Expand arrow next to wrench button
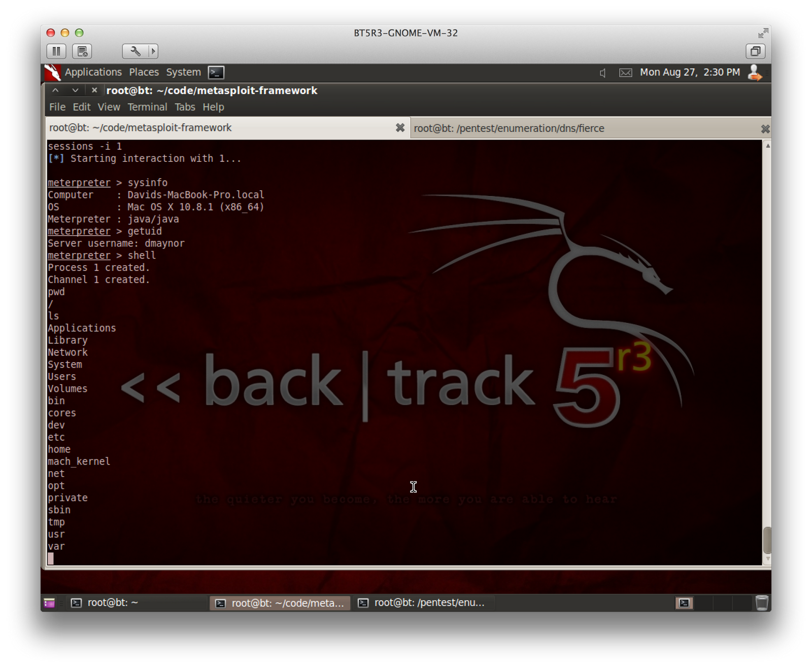Viewport: 812px width, 668px height. coord(153,51)
